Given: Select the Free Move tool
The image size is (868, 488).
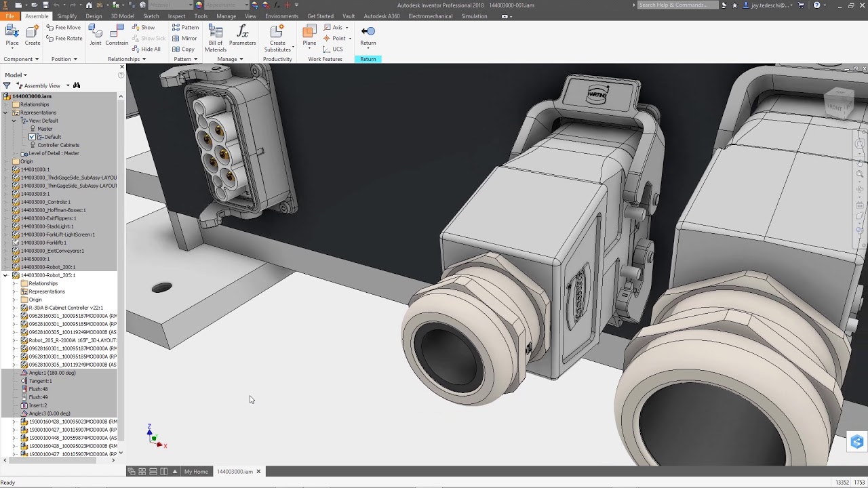Looking at the screenshot, I should click(63, 28).
